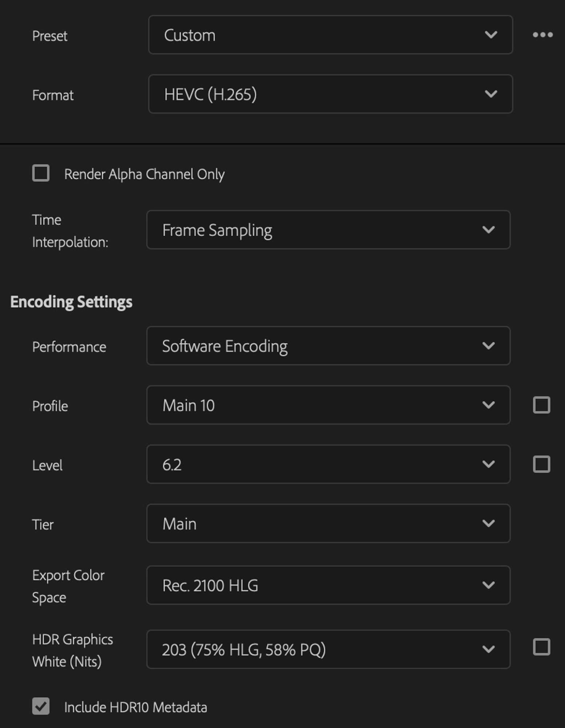Click the chevron in Export Color Space dropdown
Viewport: 565px width, 728px height.
[x=488, y=585]
